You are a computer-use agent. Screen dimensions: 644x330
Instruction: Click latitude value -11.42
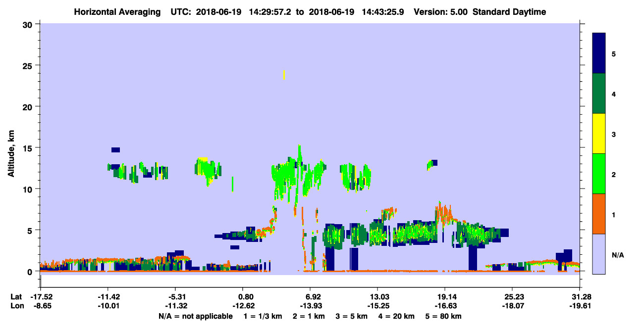click(x=108, y=297)
